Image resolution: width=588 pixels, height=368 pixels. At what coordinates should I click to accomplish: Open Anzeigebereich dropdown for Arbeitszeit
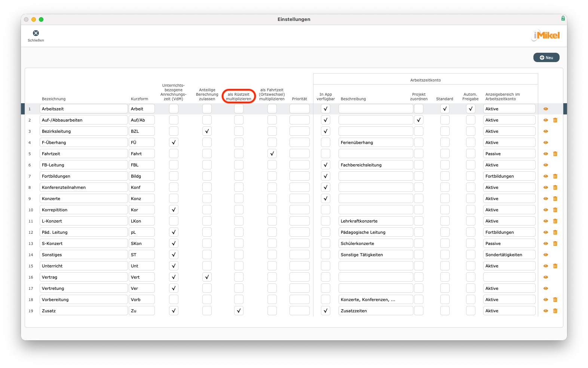(509, 109)
